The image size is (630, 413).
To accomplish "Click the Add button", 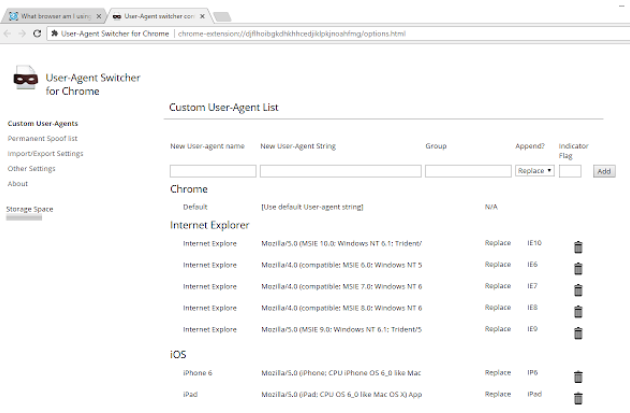I will coord(604,172).
